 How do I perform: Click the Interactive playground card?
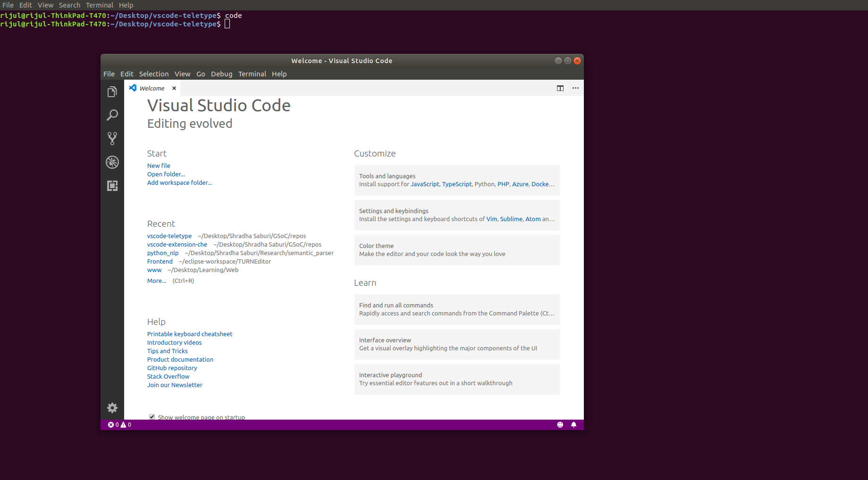(457, 379)
